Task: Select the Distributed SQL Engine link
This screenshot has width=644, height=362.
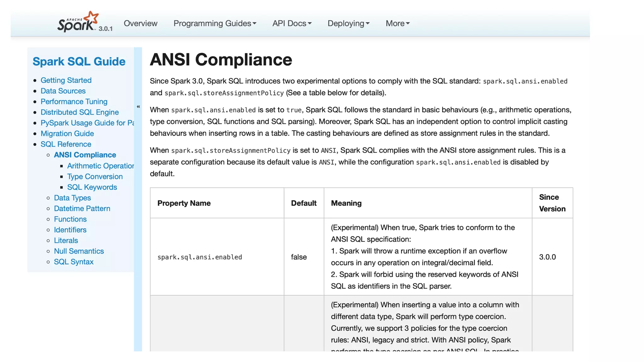Action: 80,112
